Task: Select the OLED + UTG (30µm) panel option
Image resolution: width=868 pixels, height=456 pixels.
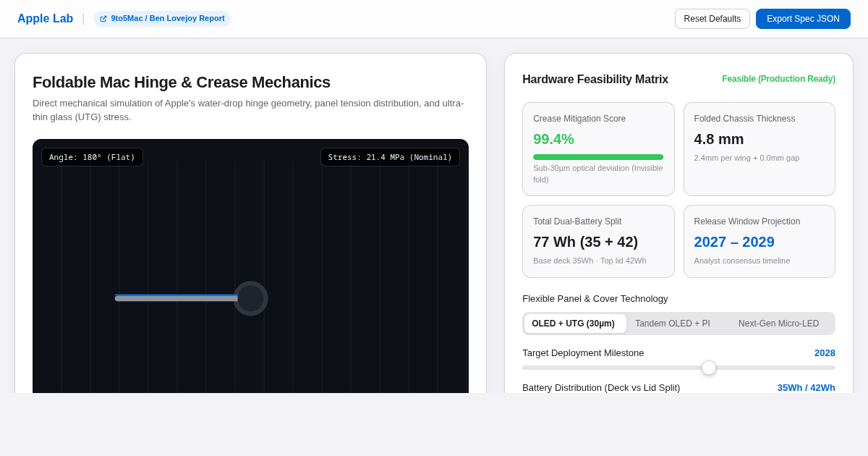Action: [575, 324]
